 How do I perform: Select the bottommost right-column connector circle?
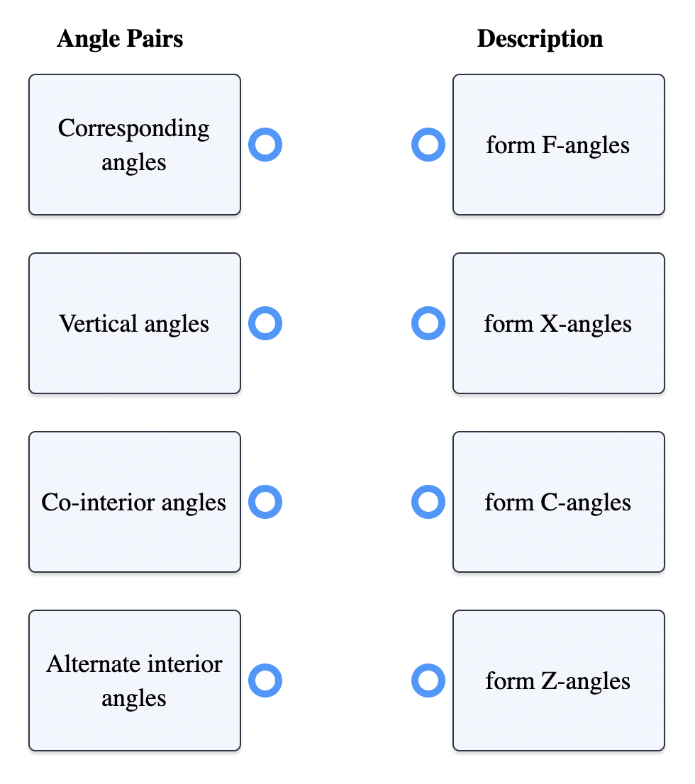(428, 681)
